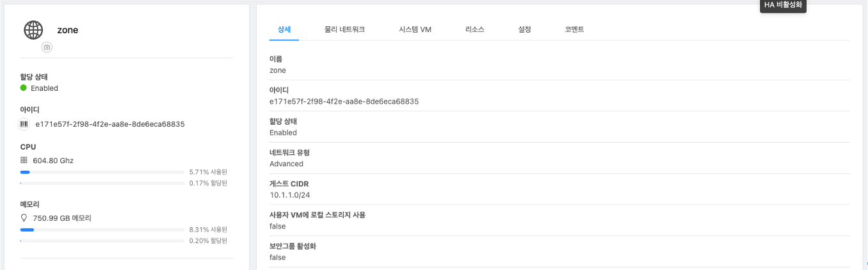Click the camera upload icon under globe

pos(47,47)
